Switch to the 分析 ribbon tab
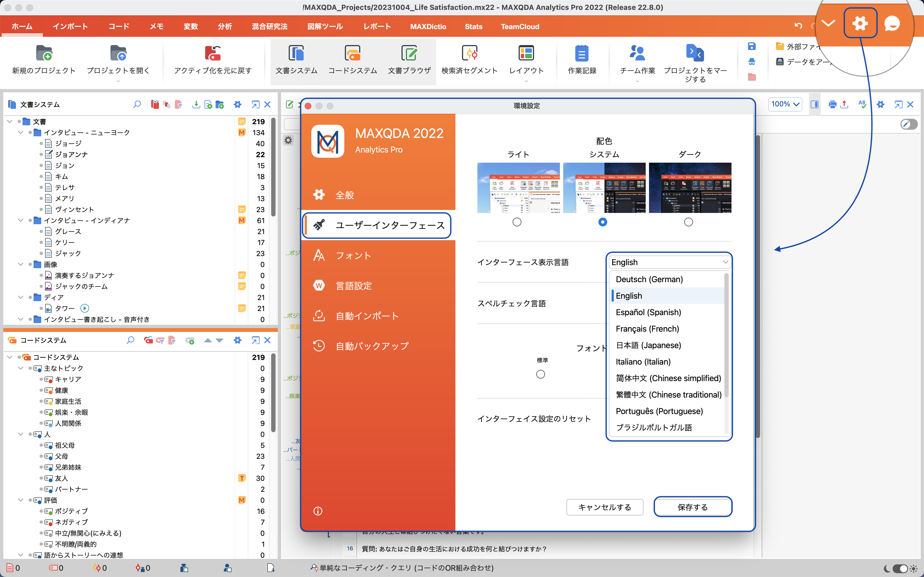The image size is (924, 577). (x=224, y=26)
